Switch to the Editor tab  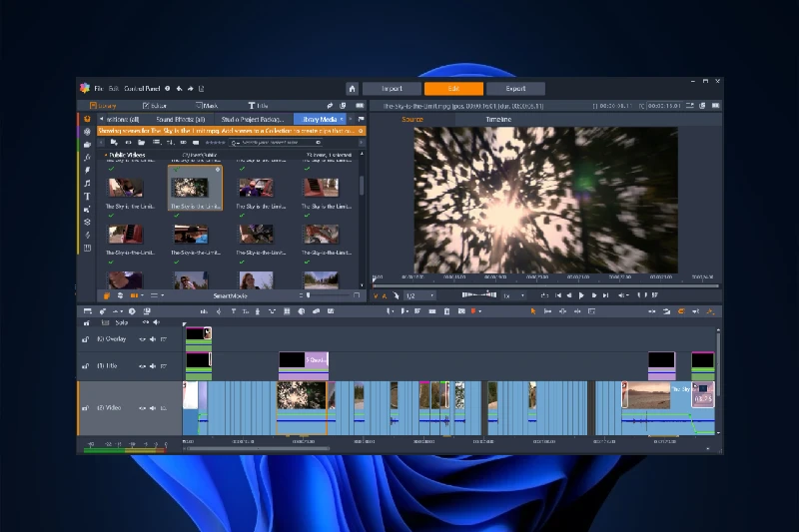(155, 106)
